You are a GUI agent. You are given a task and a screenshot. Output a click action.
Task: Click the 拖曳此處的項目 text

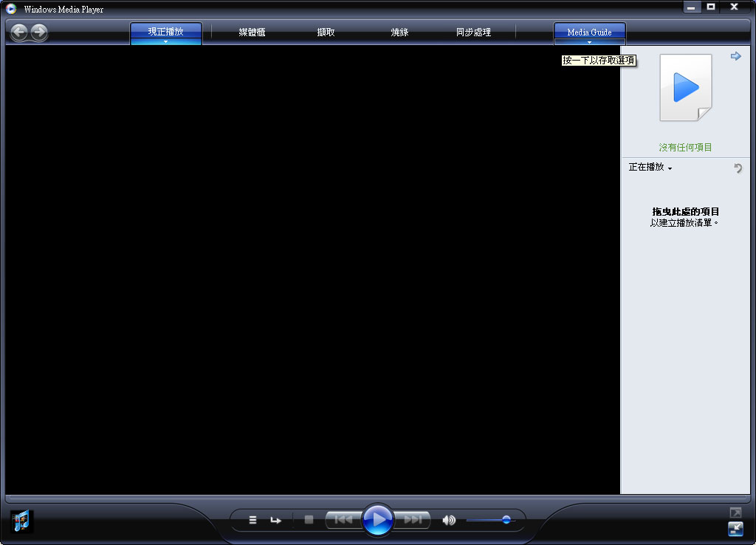[x=686, y=212]
